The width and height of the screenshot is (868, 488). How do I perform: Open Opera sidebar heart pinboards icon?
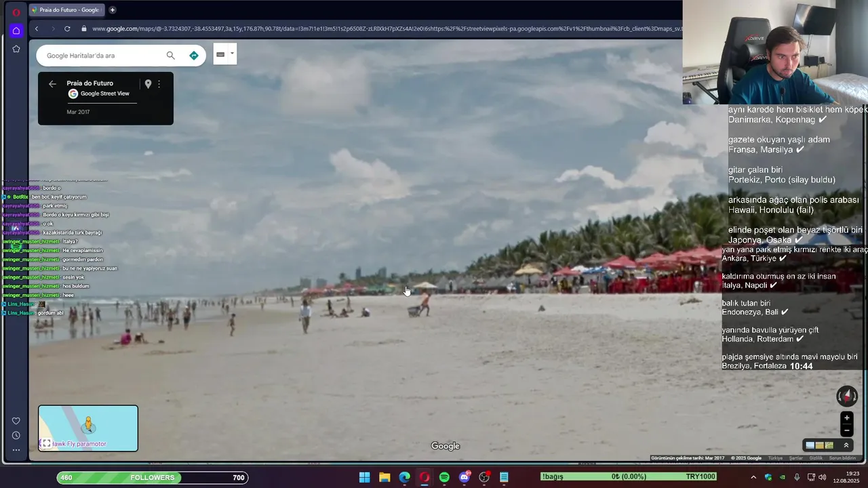point(16,421)
